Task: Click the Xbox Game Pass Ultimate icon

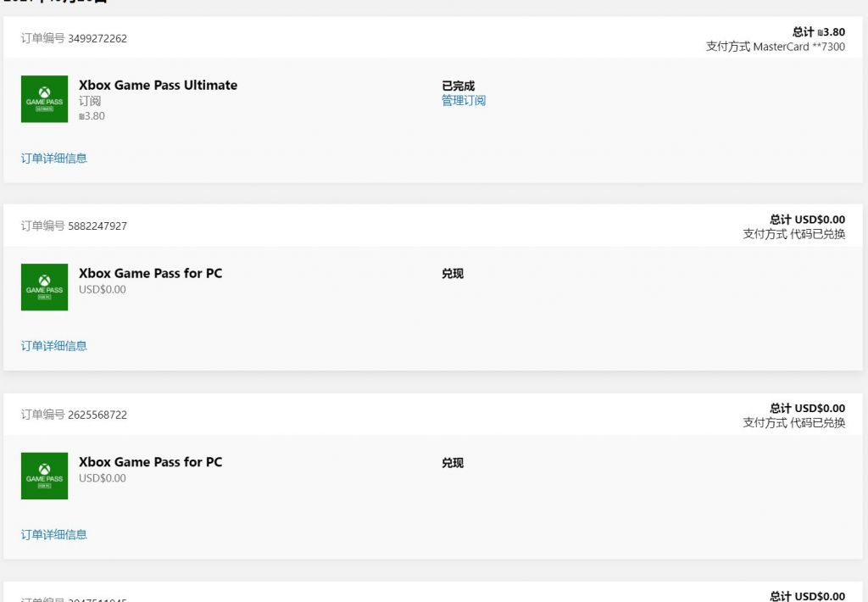Action: tap(44, 99)
